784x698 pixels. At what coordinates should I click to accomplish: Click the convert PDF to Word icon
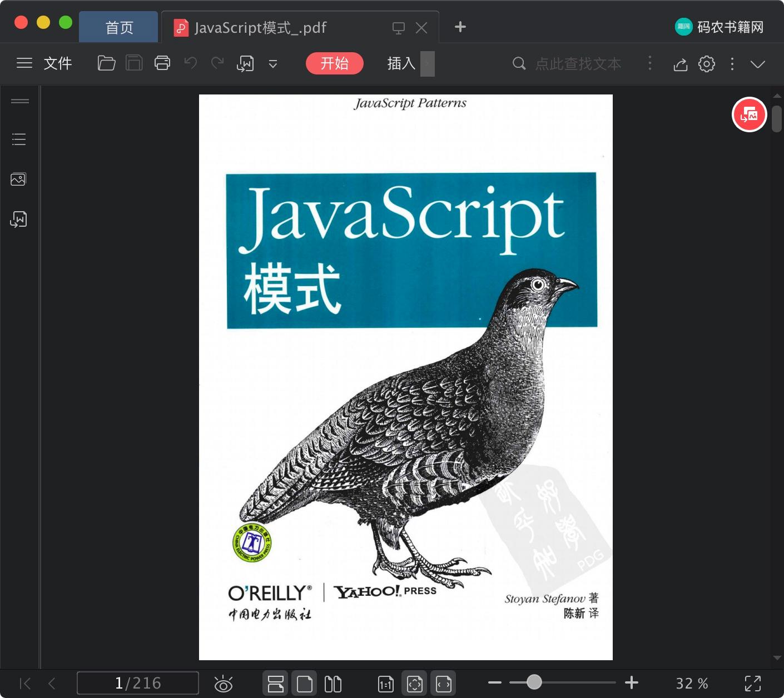tap(245, 64)
